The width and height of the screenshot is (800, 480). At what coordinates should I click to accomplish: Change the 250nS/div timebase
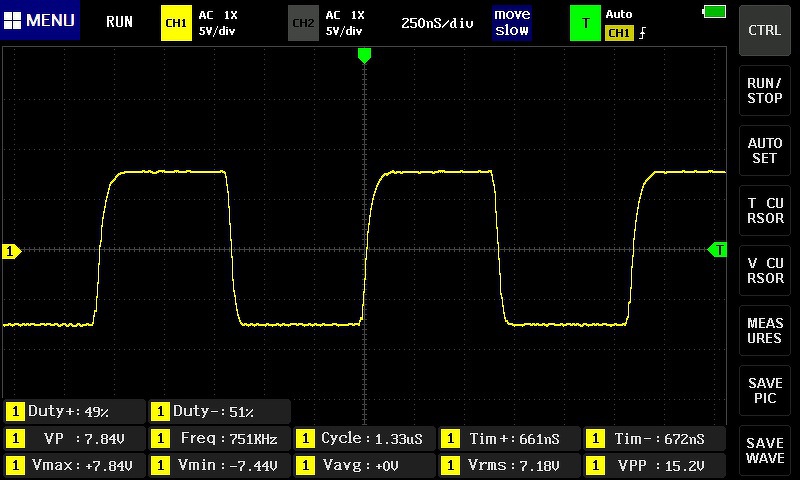[x=437, y=23]
